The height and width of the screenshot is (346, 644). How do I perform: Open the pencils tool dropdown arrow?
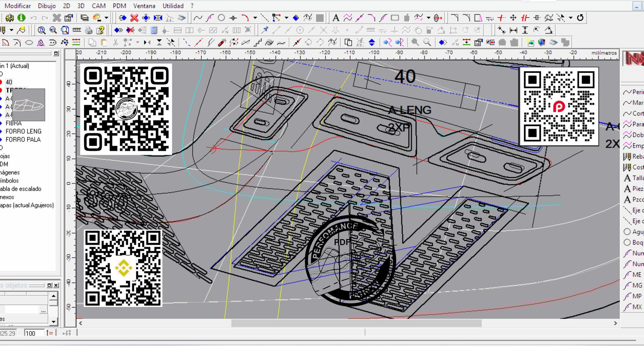12,30
